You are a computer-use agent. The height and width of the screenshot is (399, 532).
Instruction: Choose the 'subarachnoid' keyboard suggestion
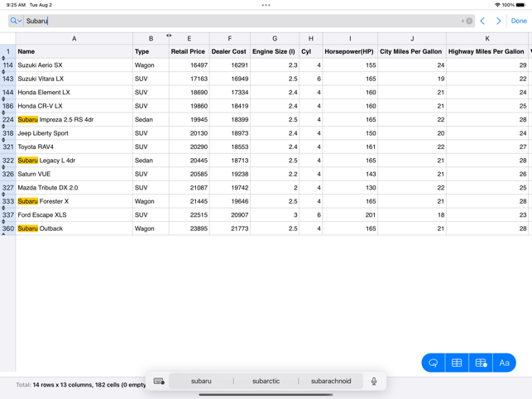pyautogui.click(x=331, y=381)
